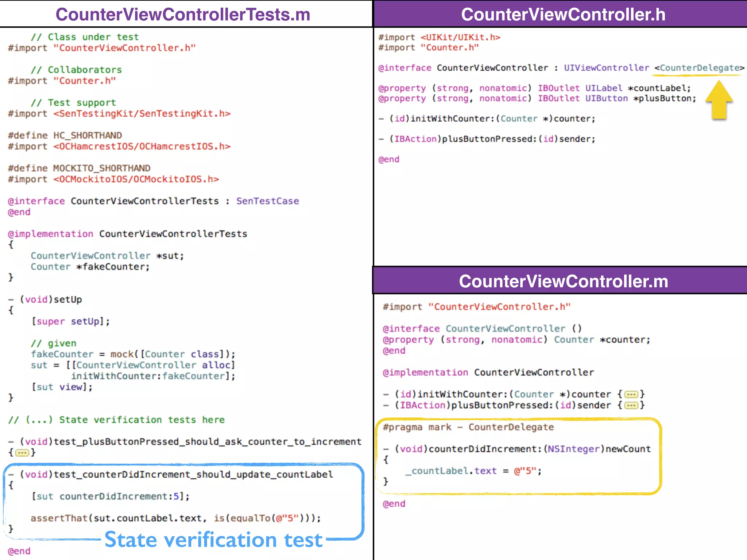Click final @end in CounterViewController.m

[394, 504]
